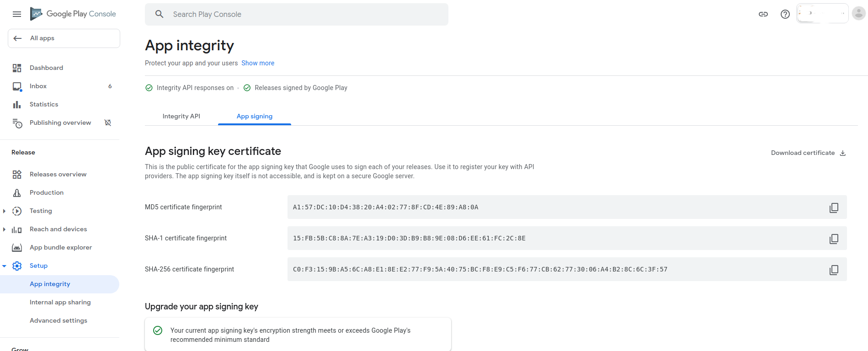Screen dimensions: 868x351
Task: Click Show more under Protect your app
Action: [258, 63]
